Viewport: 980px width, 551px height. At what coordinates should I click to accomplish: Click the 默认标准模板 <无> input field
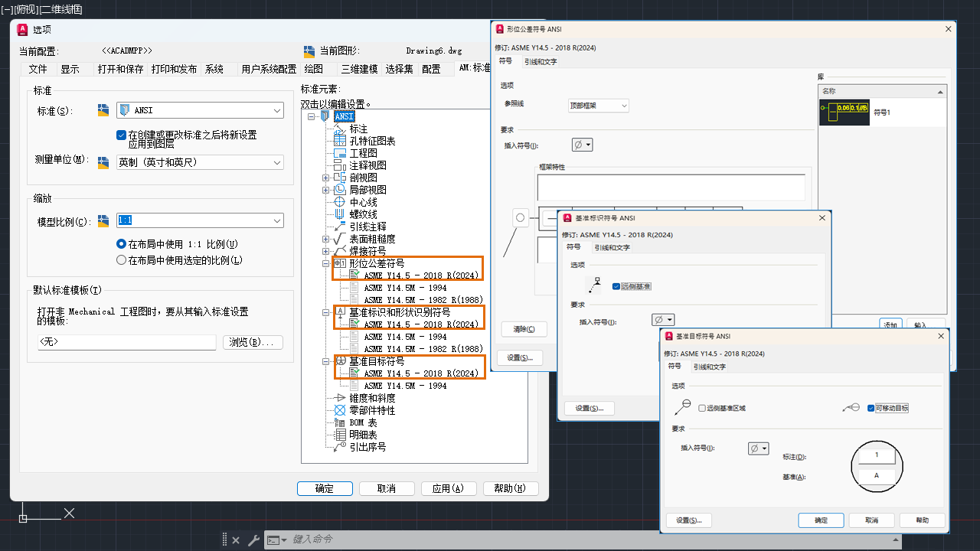127,342
